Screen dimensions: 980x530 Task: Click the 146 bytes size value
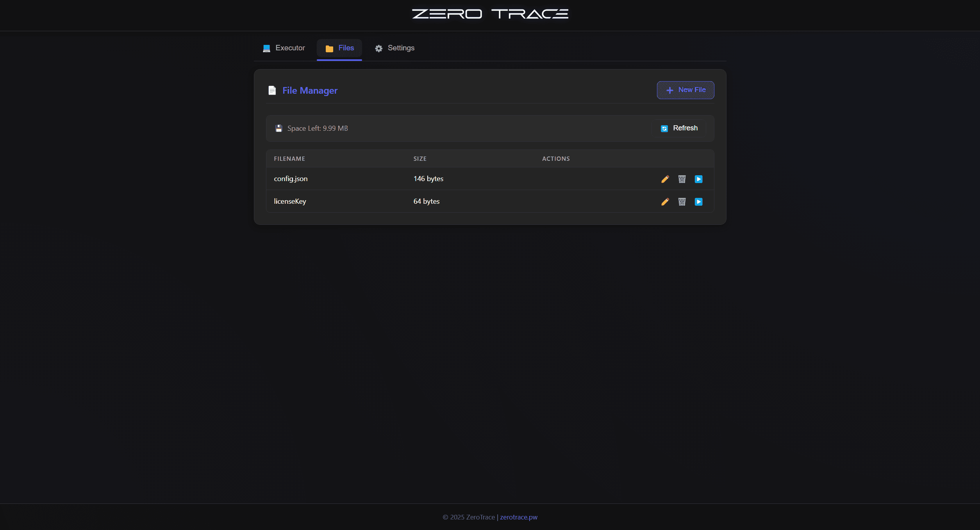coord(428,179)
